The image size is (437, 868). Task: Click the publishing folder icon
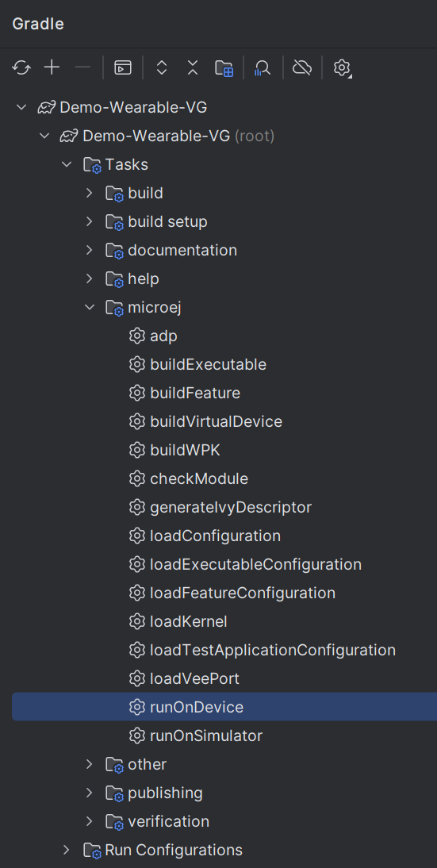(114, 794)
